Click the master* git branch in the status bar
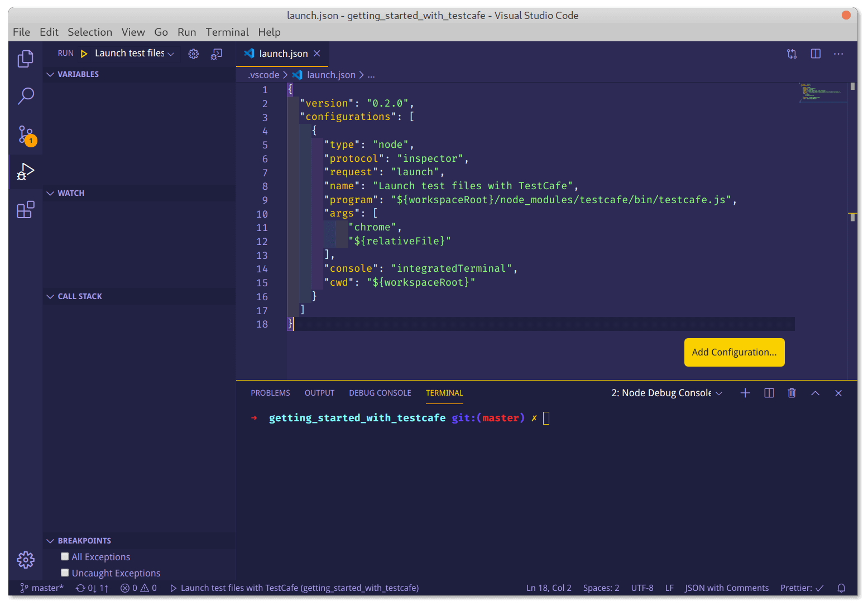Viewport: 868px width, 606px height. click(x=42, y=588)
